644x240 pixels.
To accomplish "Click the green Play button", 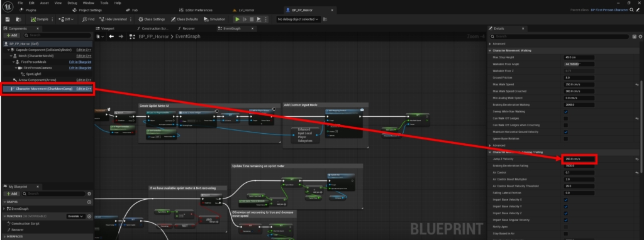I will coord(237,19).
